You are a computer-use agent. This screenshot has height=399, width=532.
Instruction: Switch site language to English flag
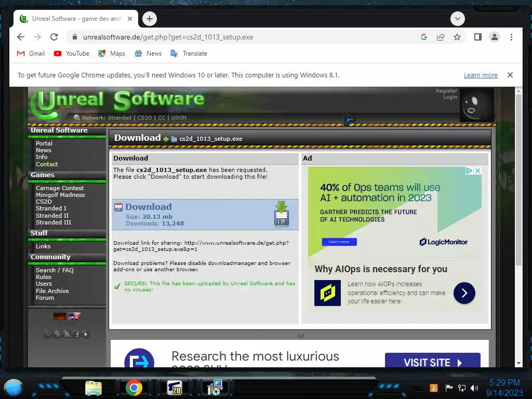coord(74,316)
